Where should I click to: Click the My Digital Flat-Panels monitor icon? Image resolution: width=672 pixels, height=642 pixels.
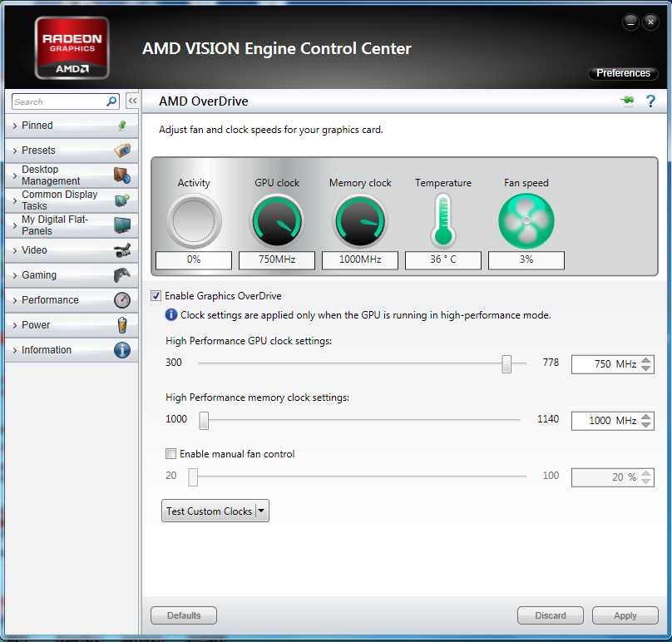click(122, 225)
